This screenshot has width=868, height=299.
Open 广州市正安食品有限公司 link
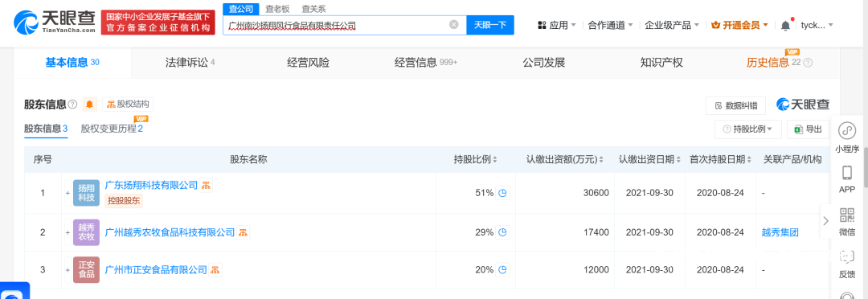tap(156, 269)
